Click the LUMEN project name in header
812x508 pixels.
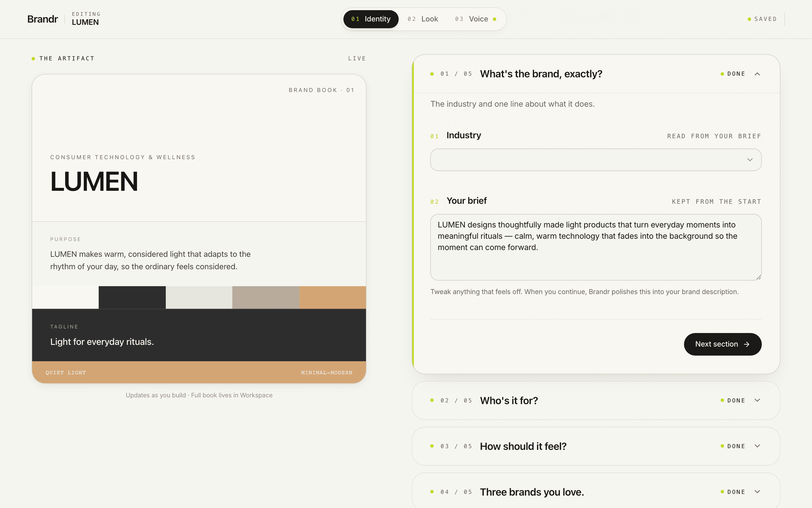click(x=85, y=22)
